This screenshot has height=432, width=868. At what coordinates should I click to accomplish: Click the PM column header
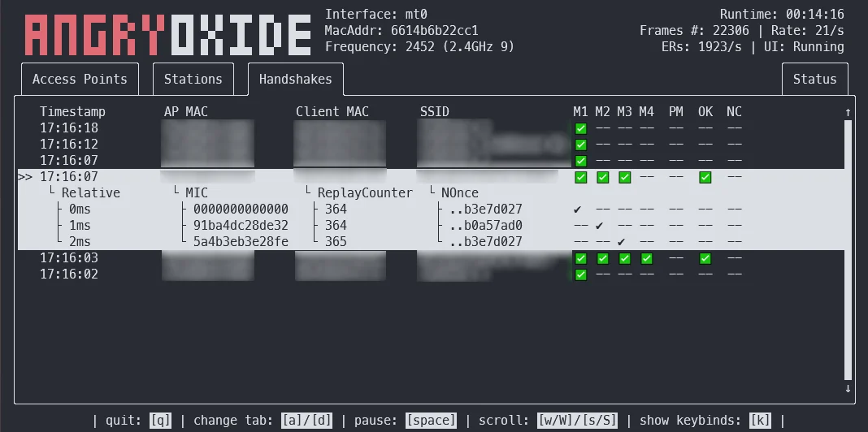click(x=676, y=112)
